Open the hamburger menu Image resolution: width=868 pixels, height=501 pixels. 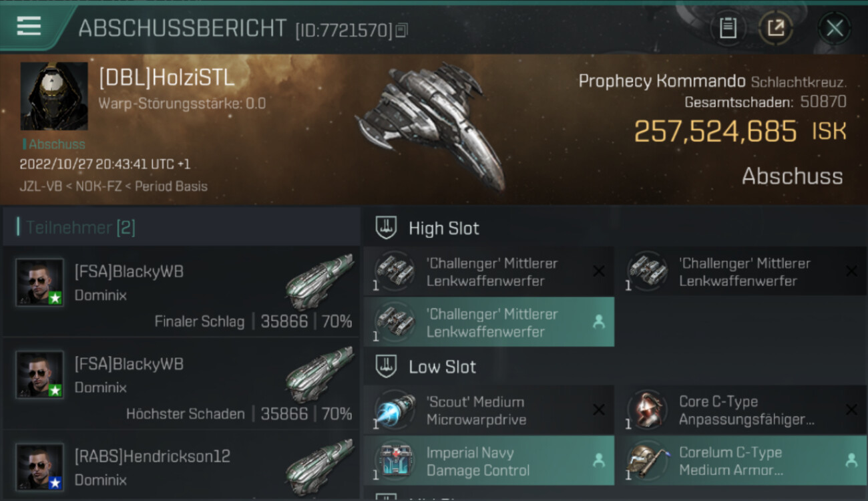(x=29, y=27)
